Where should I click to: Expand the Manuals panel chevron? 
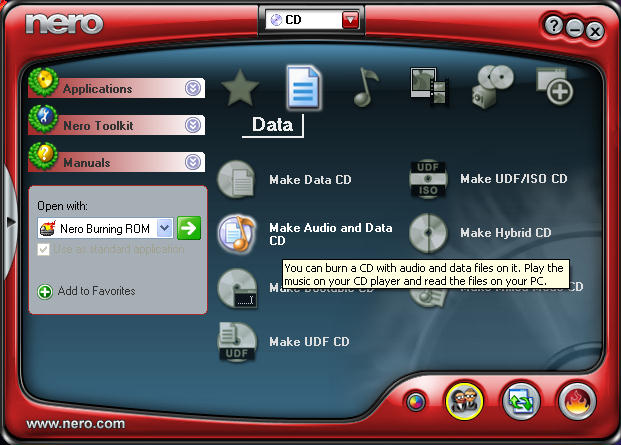click(193, 162)
